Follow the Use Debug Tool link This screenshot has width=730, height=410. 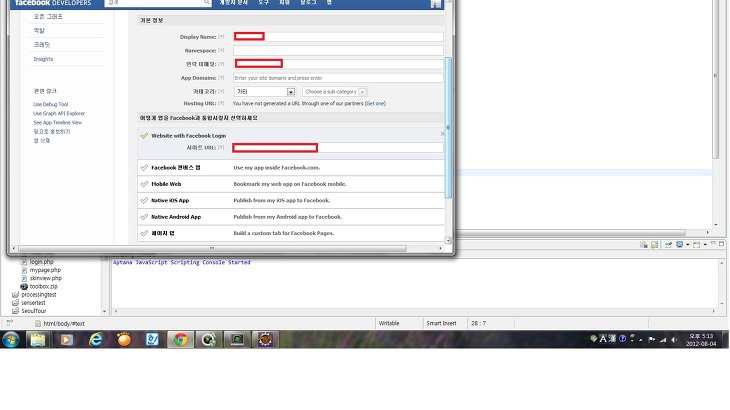[x=51, y=104]
